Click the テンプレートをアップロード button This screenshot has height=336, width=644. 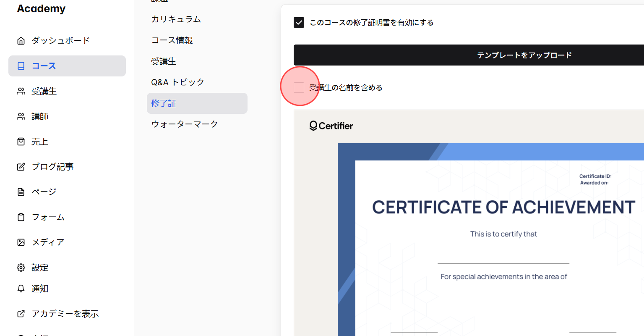(x=524, y=55)
